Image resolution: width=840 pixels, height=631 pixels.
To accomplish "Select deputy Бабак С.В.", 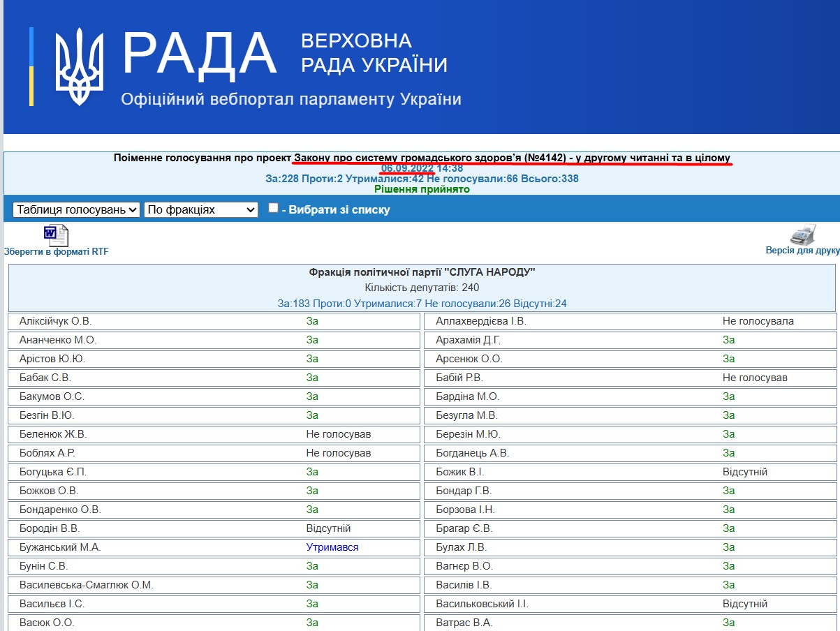I will [x=45, y=378].
